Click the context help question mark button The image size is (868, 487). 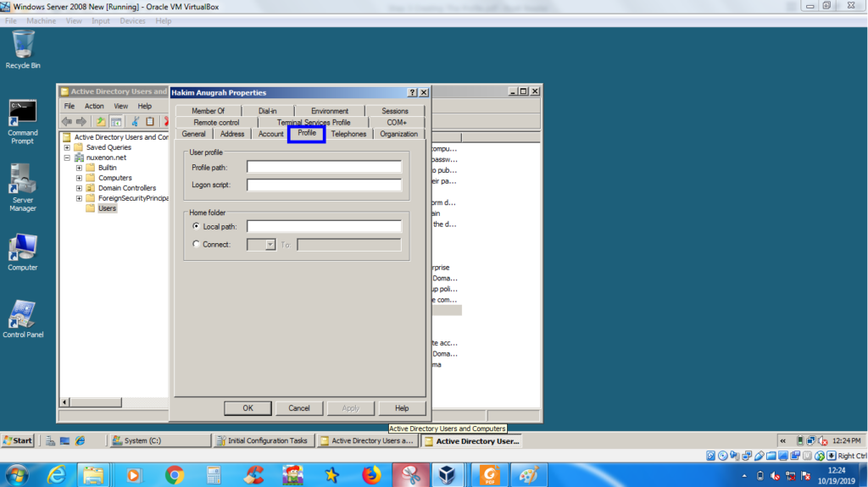413,92
